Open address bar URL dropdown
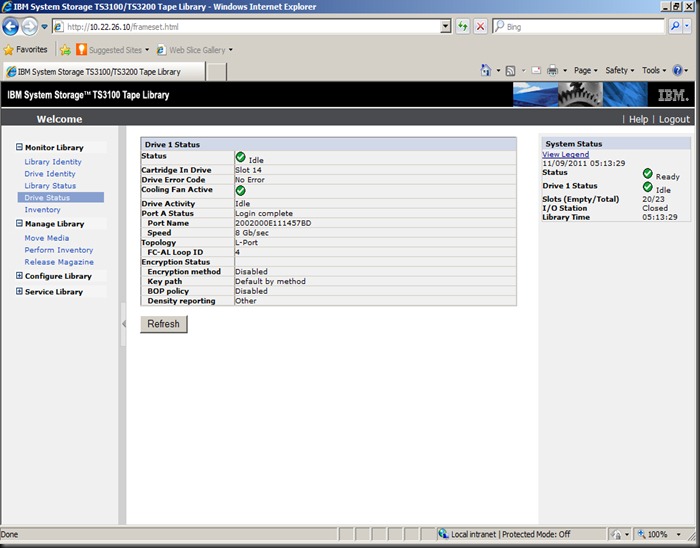 [446, 27]
